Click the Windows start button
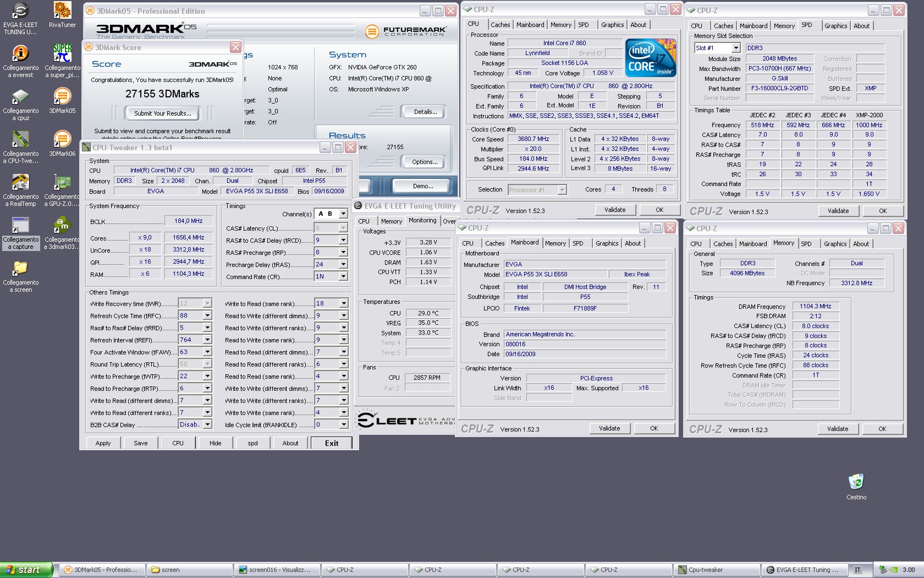This screenshot has height=578, width=924. (x=26, y=570)
